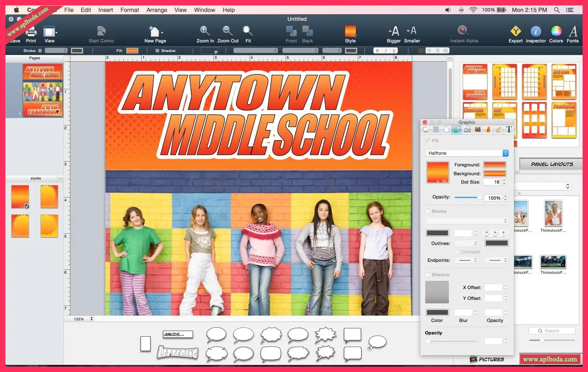The width and height of the screenshot is (588, 372).
Task: Open the Outlines dropdown in inspector
Action: pyautogui.click(x=466, y=243)
